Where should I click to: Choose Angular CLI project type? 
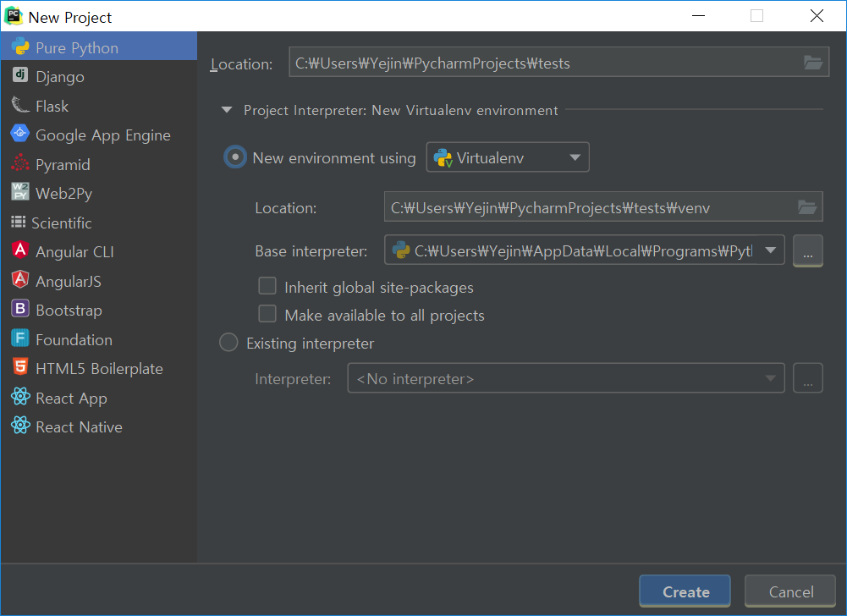(x=99, y=251)
